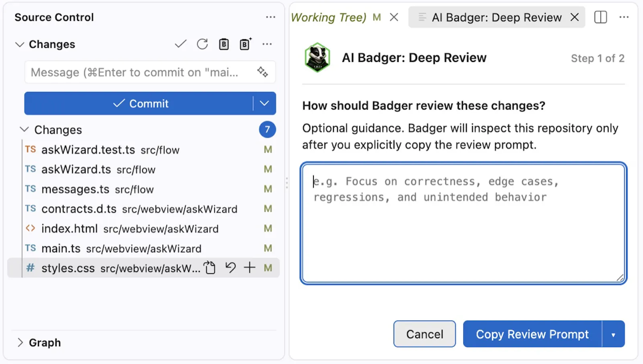Screen dimensions: 643x364
Task: Click 'How should Badger review these changes?' heading
Action: tap(424, 105)
